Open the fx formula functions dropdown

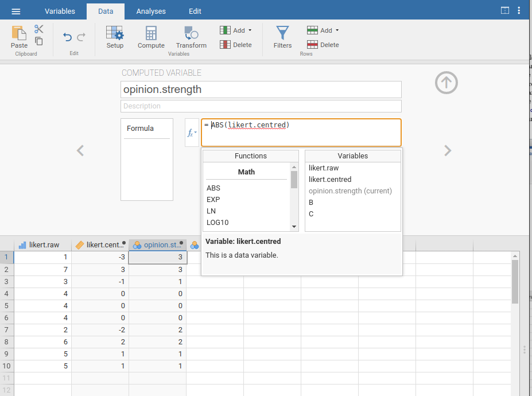[x=192, y=133]
